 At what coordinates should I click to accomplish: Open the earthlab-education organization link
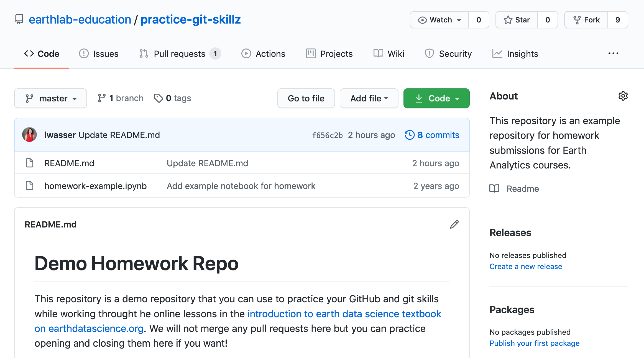(x=80, y=19)
